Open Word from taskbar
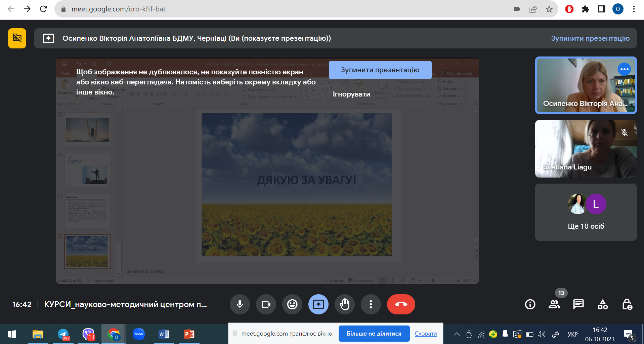Screen dimensions: 644x344 pos(164,334)
